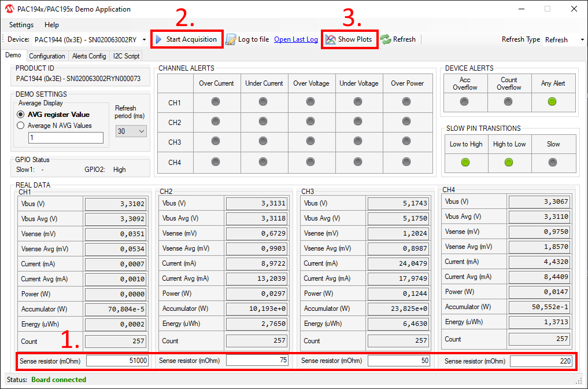Click CH4 Over Current alert indicator
Image resolution: width=588 pixels, height=389 pixels.
pos(216,162)
